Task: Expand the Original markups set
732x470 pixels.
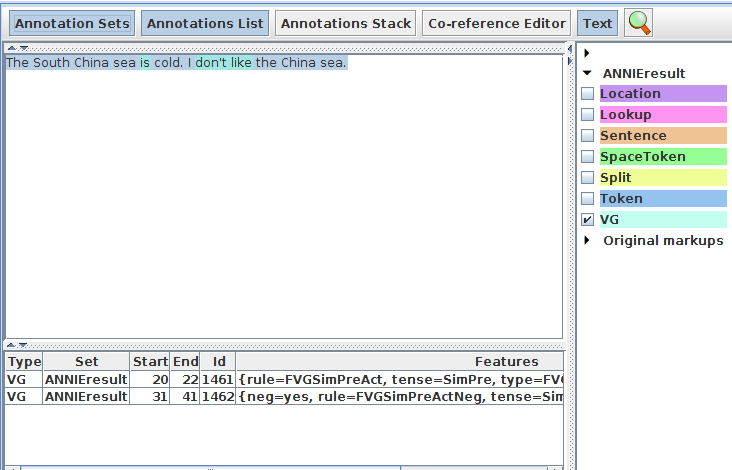Action: (587, 241)
